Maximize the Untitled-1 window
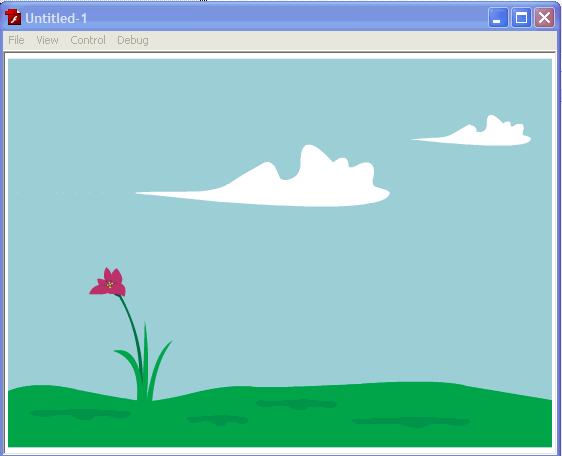The height and width of the screenshot is (456, 562). tap(521, 18)
